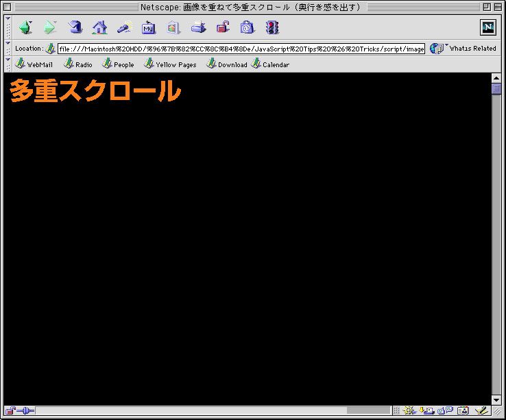The width and height of the screenshot is (506, 420).
Task: Collapse the Location toolbar
Action: click(x=8, y=49)
